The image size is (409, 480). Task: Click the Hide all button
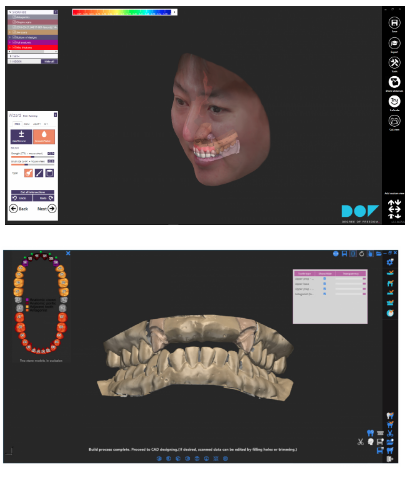49,61
